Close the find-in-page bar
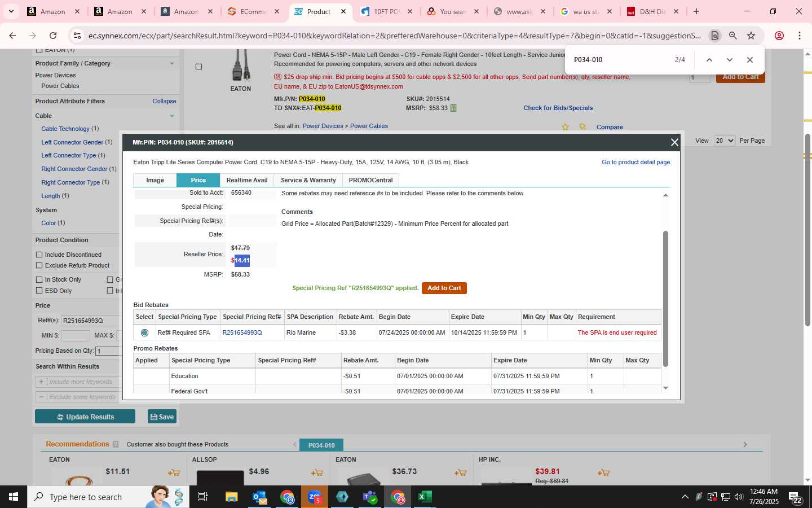Screen dimensions: 812x508 (750, 60)
